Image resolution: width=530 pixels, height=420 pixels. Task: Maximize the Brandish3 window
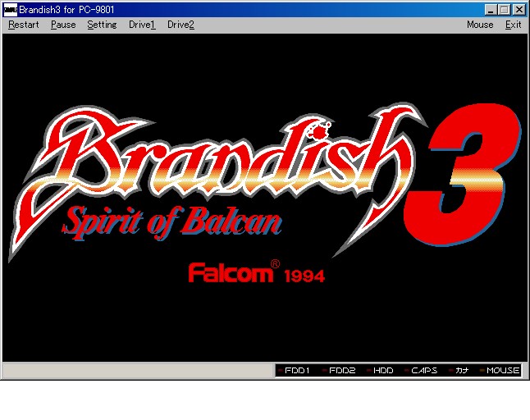point(504,10)
